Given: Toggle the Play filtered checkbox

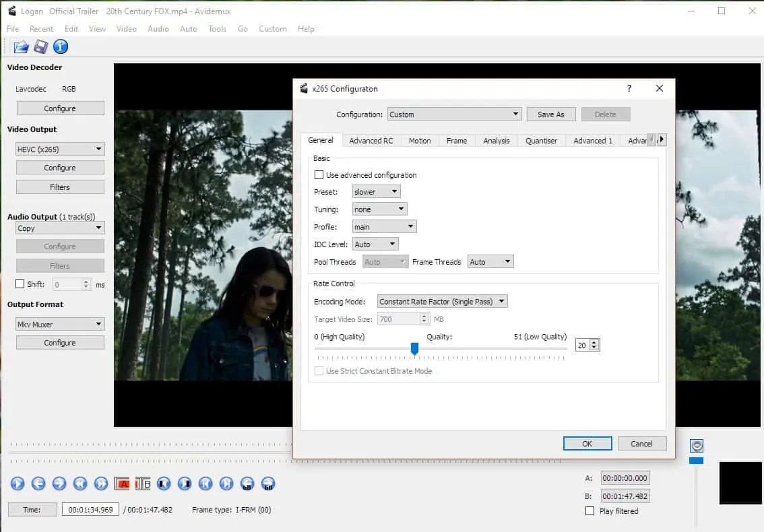Looking at the screenshot, I should click(x=590, y=511).
